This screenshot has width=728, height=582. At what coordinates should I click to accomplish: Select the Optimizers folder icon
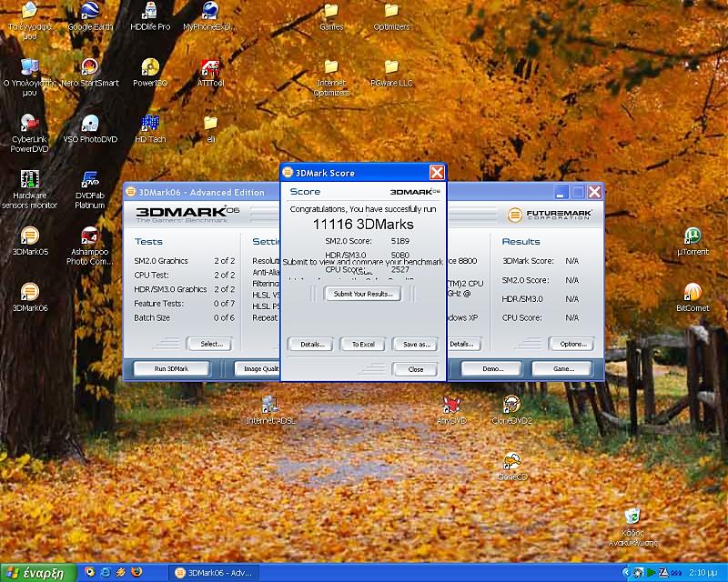point(391,16)
